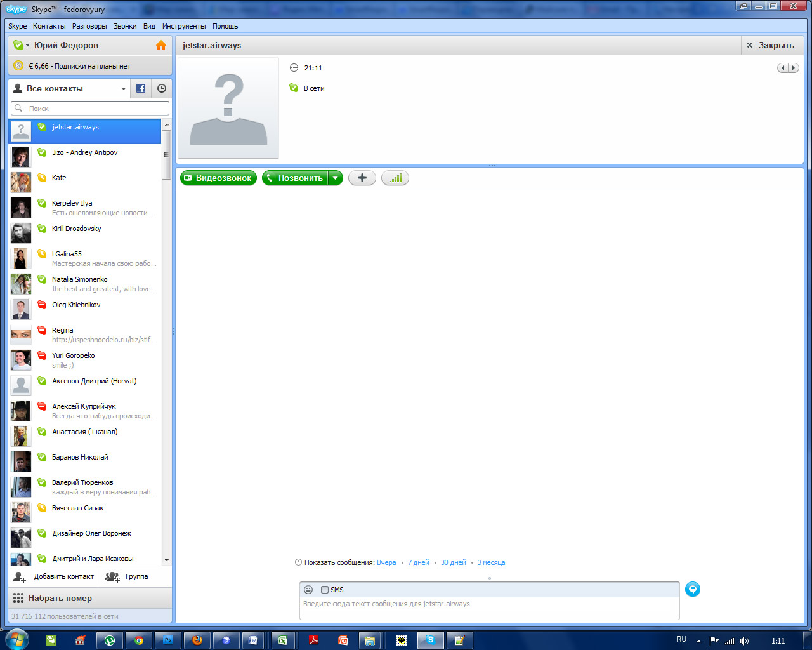Open the dropdown arrow next to Позвонить

point(336,178)
